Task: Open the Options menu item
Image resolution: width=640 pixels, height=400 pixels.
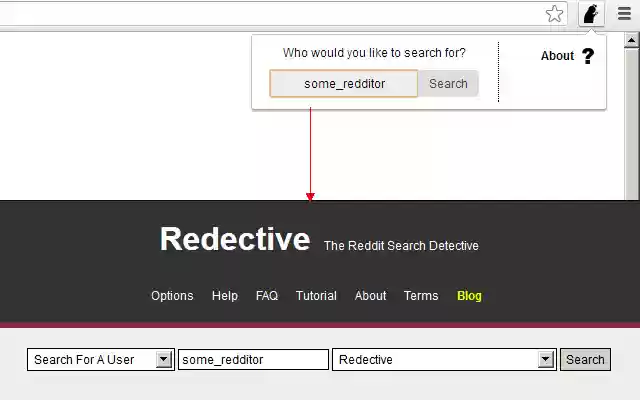Action: point(172,296)
